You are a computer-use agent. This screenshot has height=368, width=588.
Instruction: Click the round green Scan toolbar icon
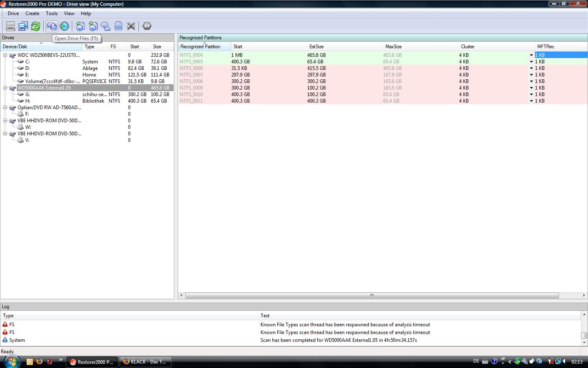[x=65, y=26]
